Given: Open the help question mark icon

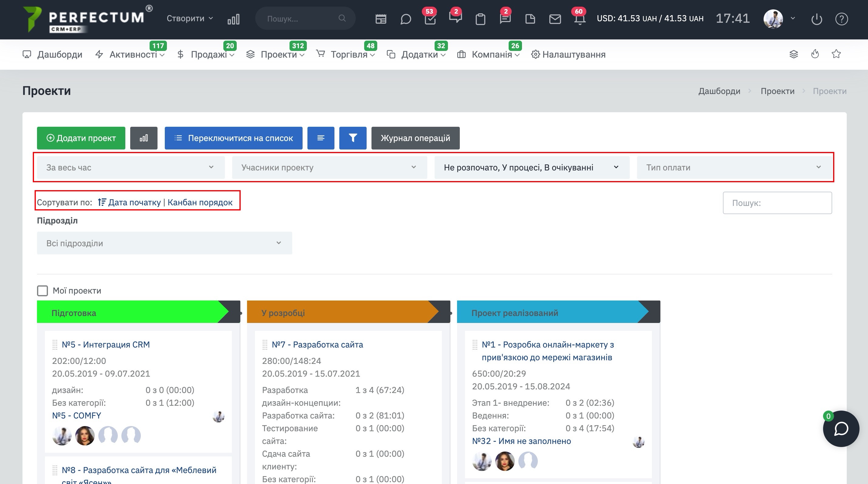Looking at the screenshot, I should click(841, 19).
